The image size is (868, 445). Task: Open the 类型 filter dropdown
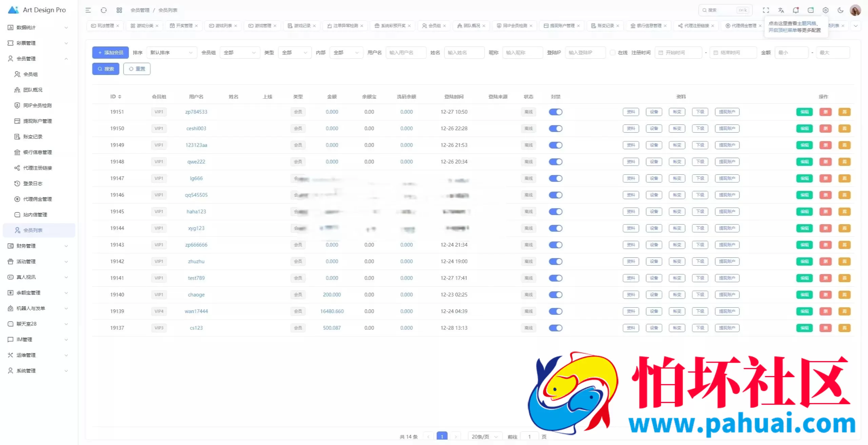pos(295,53)
